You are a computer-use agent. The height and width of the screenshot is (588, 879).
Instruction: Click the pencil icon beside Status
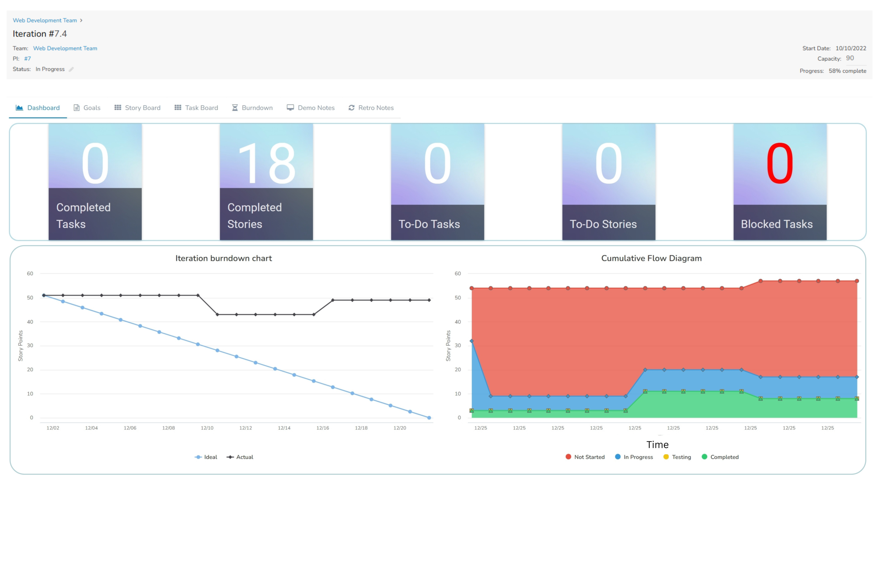71,69
